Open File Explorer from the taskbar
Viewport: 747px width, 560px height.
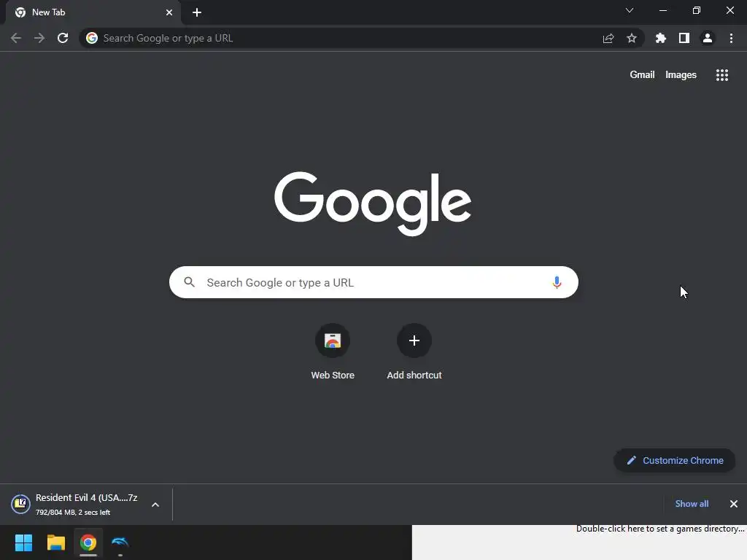pyautogui.click(x=55, y=542)
